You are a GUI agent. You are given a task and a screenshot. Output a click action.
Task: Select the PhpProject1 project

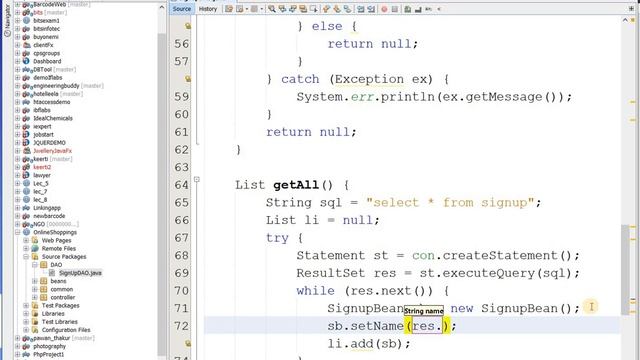click(49, 354)
